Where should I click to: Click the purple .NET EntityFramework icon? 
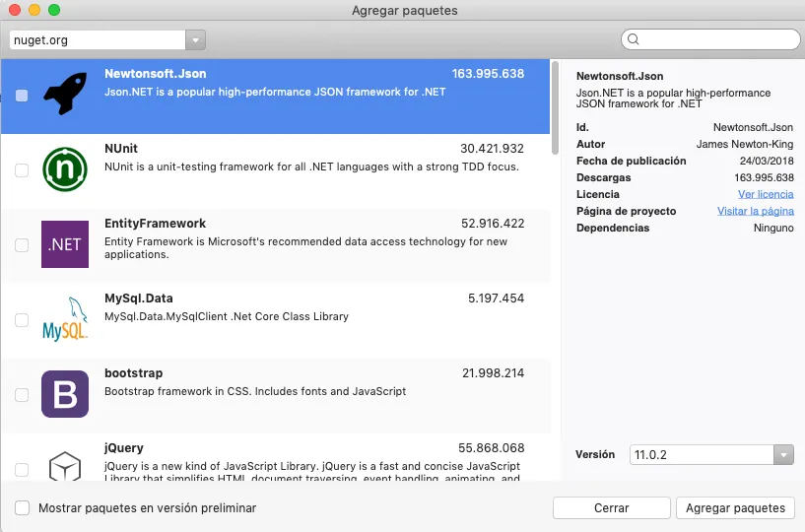click(65, 244)
